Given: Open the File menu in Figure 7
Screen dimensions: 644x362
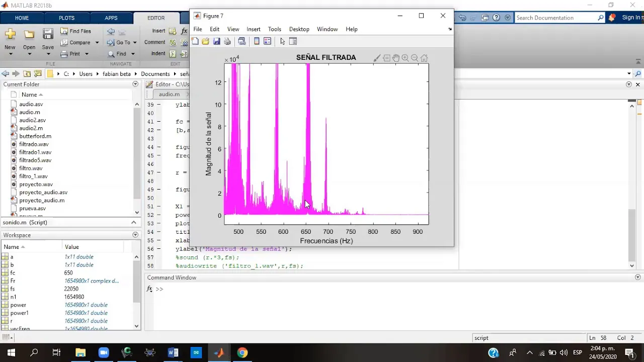Looking at the screenshot, I should coord(198,29).
